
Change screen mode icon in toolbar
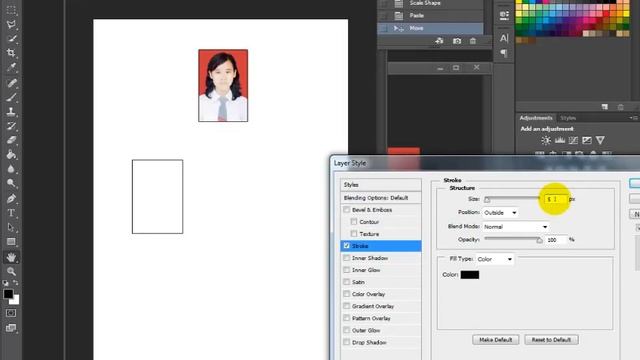point(11,328)
